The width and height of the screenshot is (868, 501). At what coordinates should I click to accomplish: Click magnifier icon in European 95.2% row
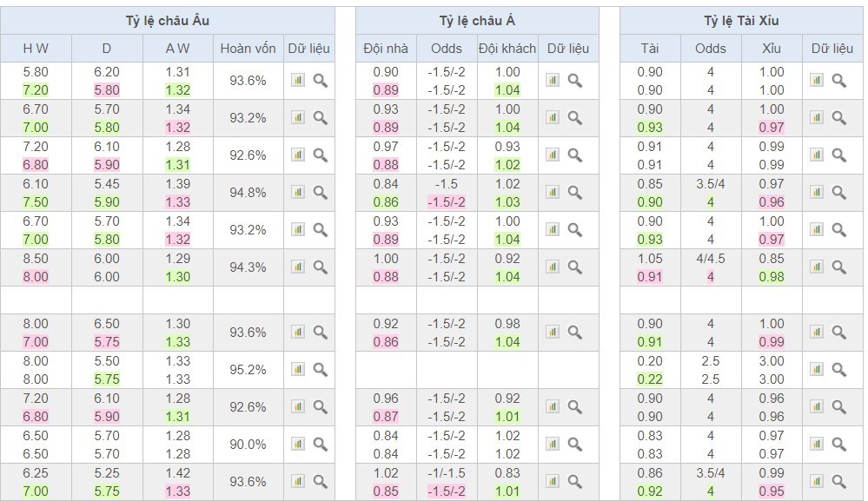pos(321,370)
